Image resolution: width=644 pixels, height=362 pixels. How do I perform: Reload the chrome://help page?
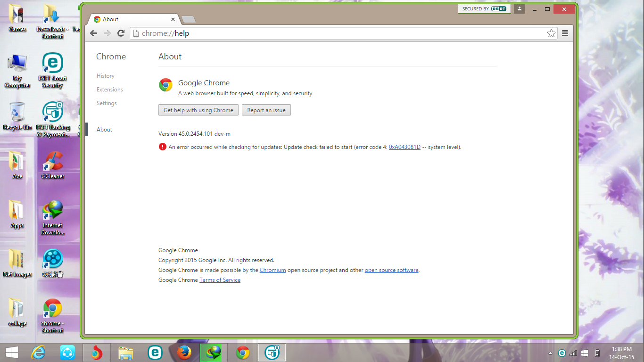pos(121,33)
